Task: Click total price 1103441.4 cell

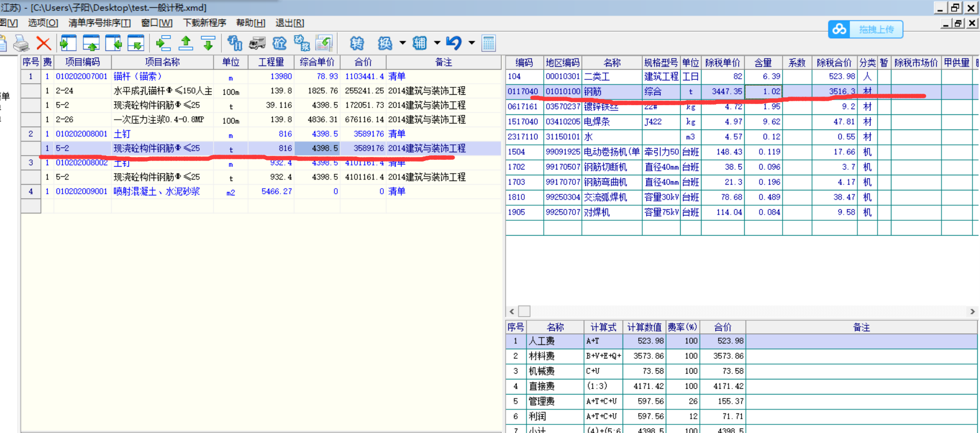Action: pyautogui.click(x=363, y=76)
